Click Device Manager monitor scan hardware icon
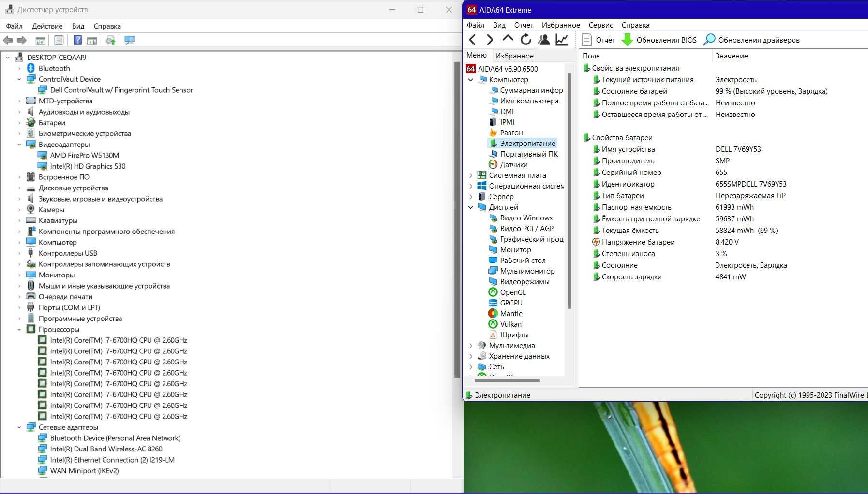 [x=129, y=41]
